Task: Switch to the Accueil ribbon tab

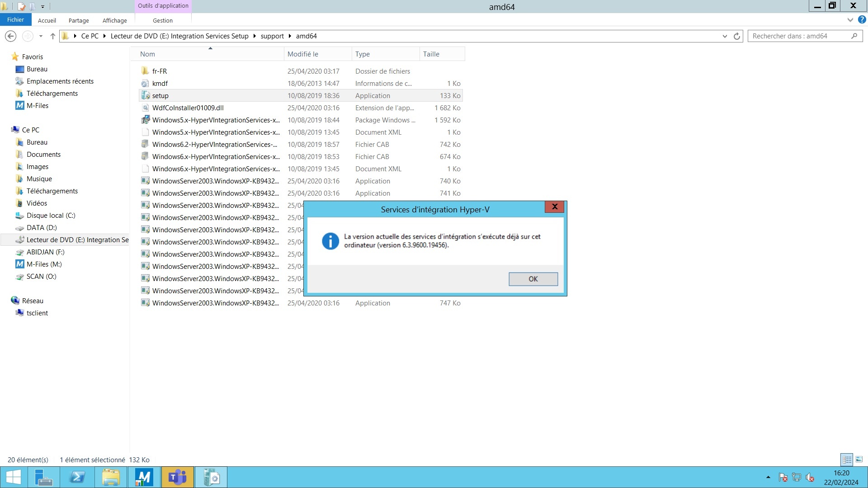Action: 47,20
